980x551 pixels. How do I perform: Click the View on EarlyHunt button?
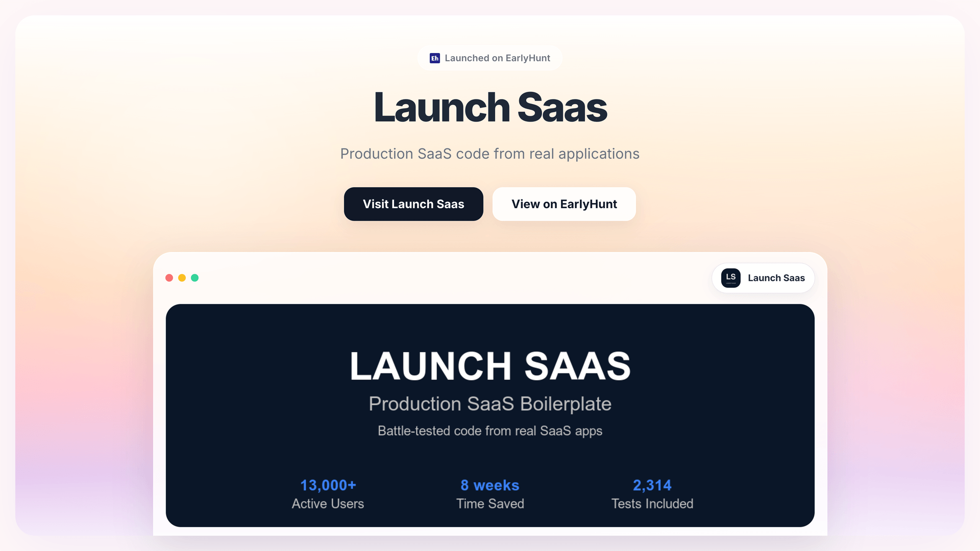(564, 204)
